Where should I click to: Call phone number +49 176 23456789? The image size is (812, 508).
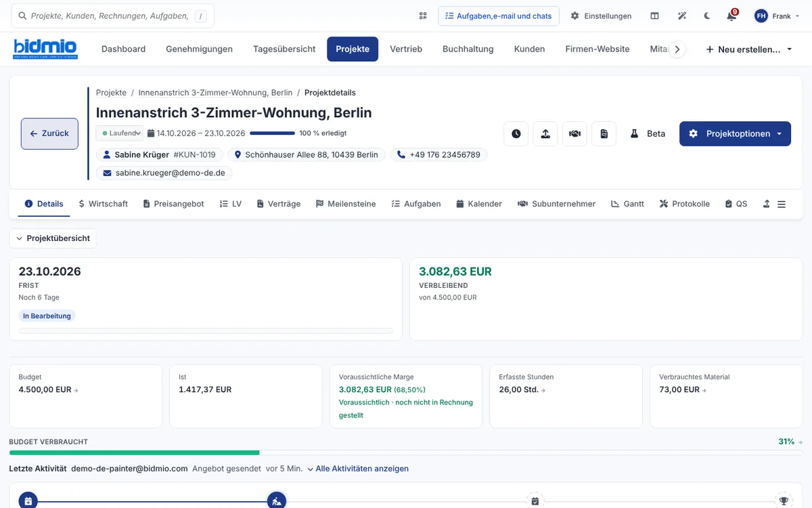(438, 154)
